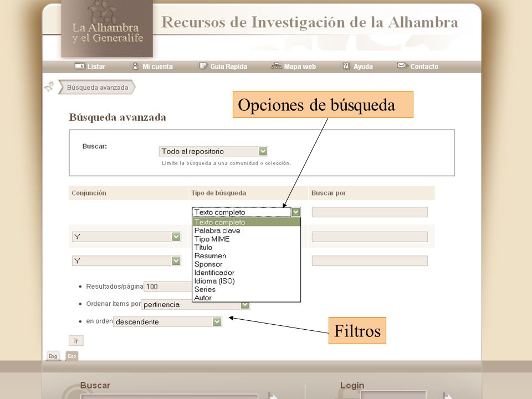Image resolution: width=532 pixels, height=399 pixels.
Task: Click the Listar icon in navigation bar
Action: click(80, 66)
